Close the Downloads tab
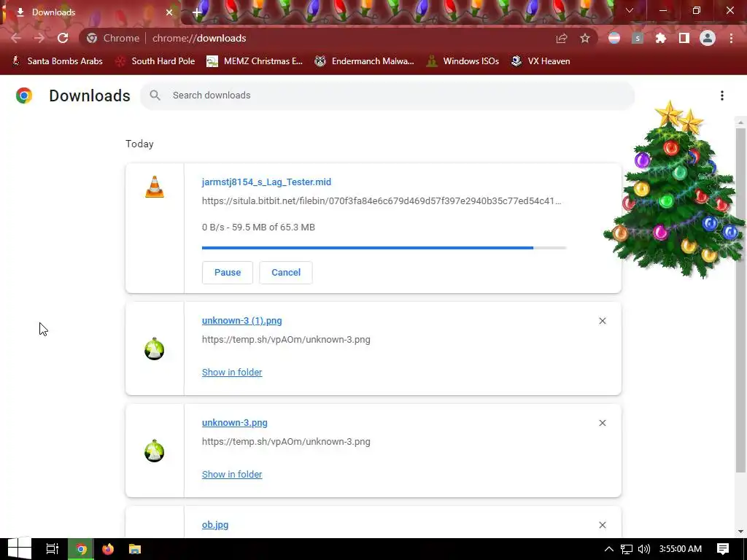The image size is (747, 560). click(169, 12)
